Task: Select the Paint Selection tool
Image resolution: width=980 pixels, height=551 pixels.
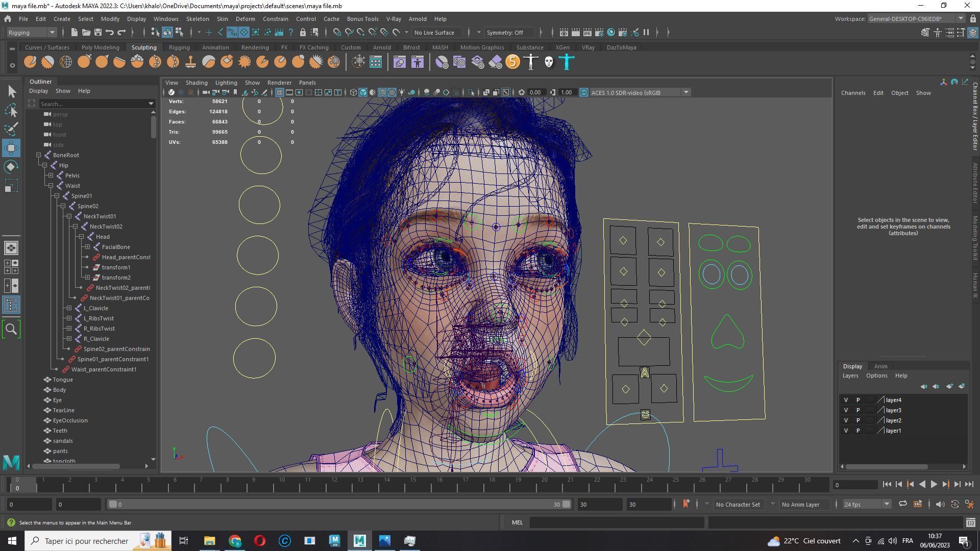Action: tap(11, 129)
